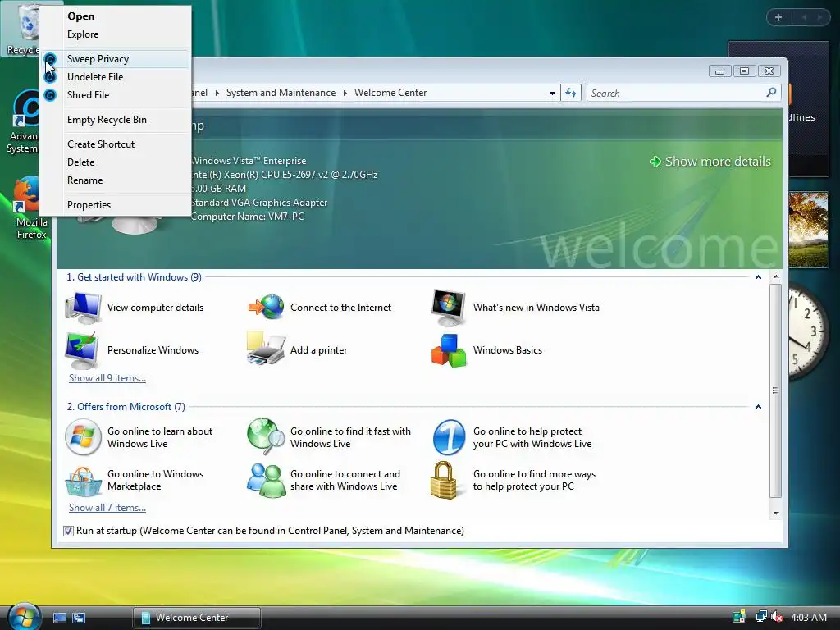Click the Welcome Center scrollbar up arrow

(776, 277)
